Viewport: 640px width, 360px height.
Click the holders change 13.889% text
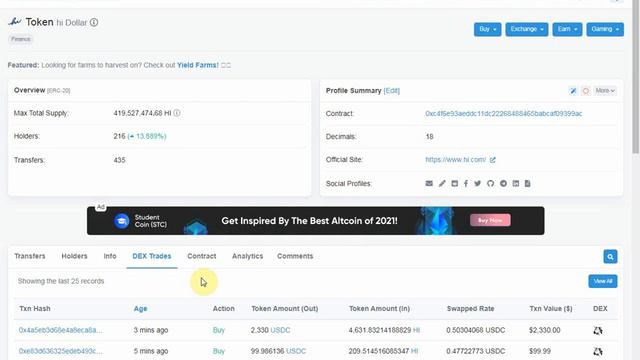[x=147, y=136]
